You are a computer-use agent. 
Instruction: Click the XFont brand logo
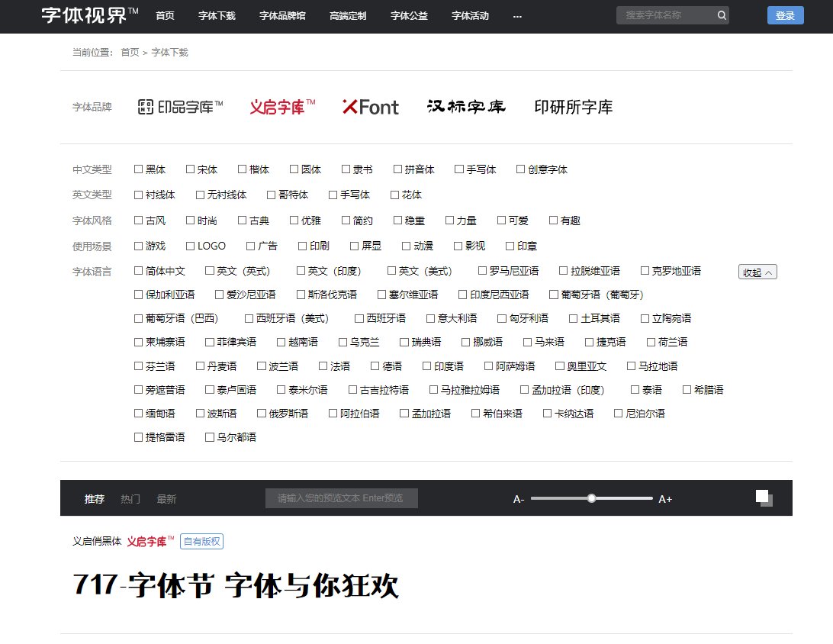click(370, 107)
